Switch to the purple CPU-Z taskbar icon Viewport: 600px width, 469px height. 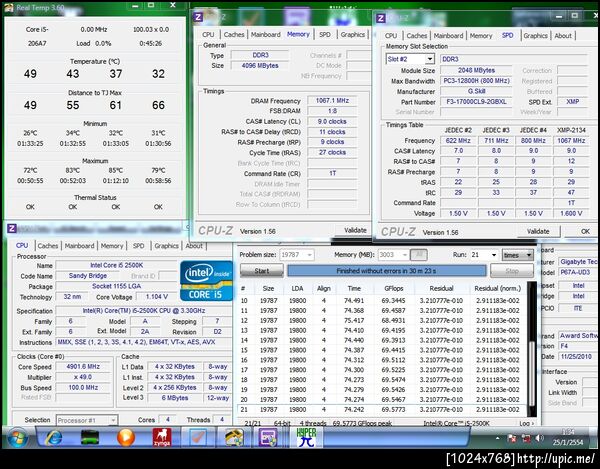(268, 437)
